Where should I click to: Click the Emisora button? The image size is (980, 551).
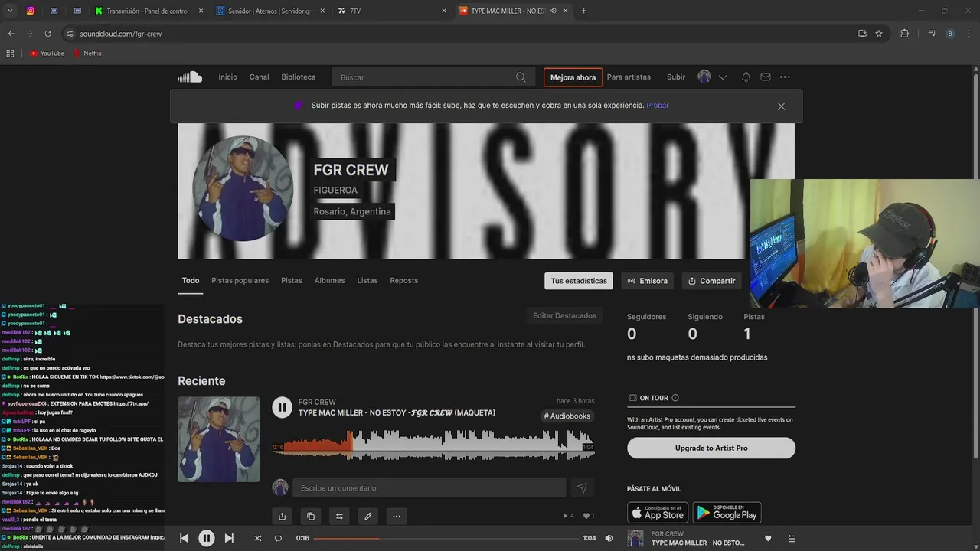pyautogui.click(x=647, y=281)
